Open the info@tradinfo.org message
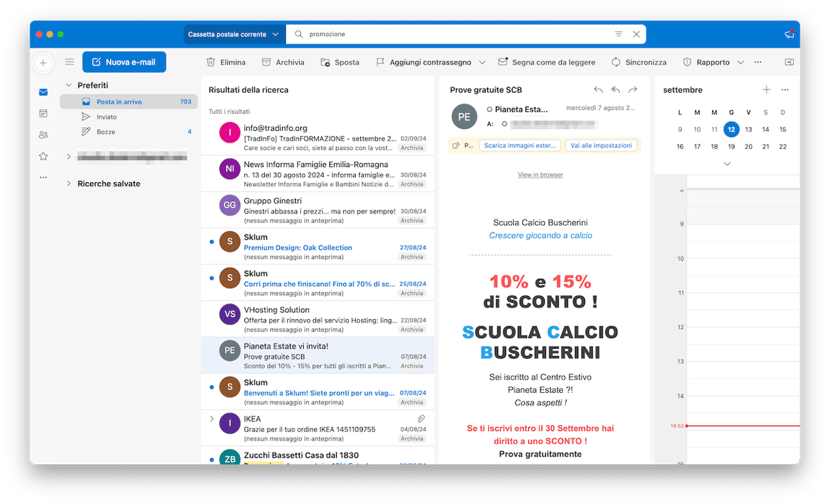The width and height of the screenshot is (830, 504). point(318,137)
